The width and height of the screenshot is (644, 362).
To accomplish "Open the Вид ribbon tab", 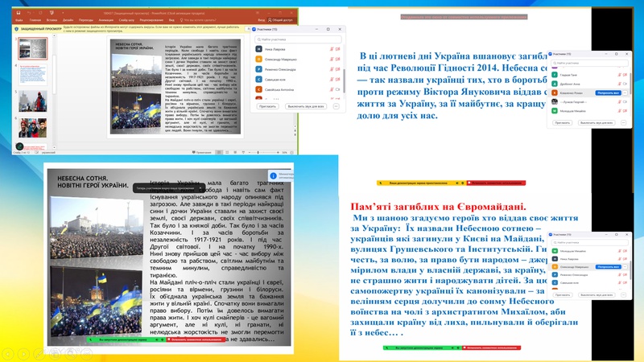I will click(x=171, y=20).
